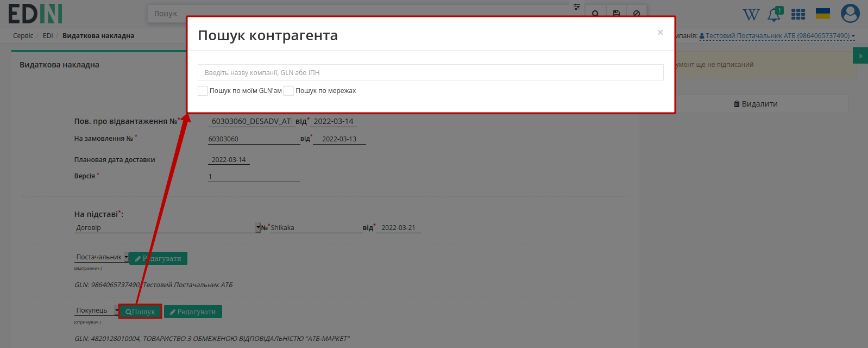Click supplier text GLN: 9864065737490
Image resolution: width=868 pixels, height=348 pixels.
(x=154, y=285)
